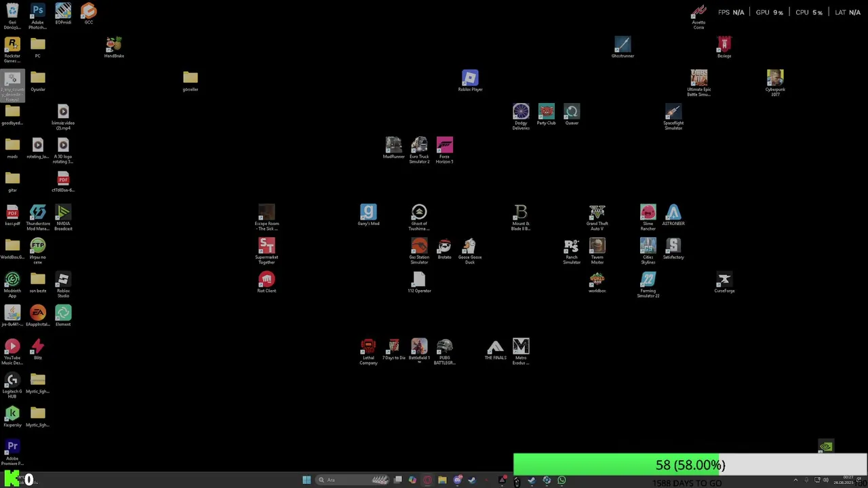Select the 112 Operator icon

[419, 283]
